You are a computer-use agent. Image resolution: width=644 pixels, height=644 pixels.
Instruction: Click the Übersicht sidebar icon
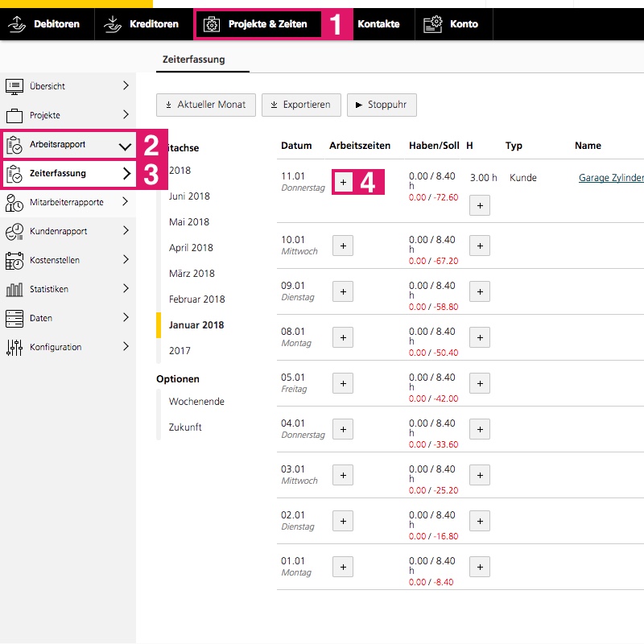(x=14, y=86)
